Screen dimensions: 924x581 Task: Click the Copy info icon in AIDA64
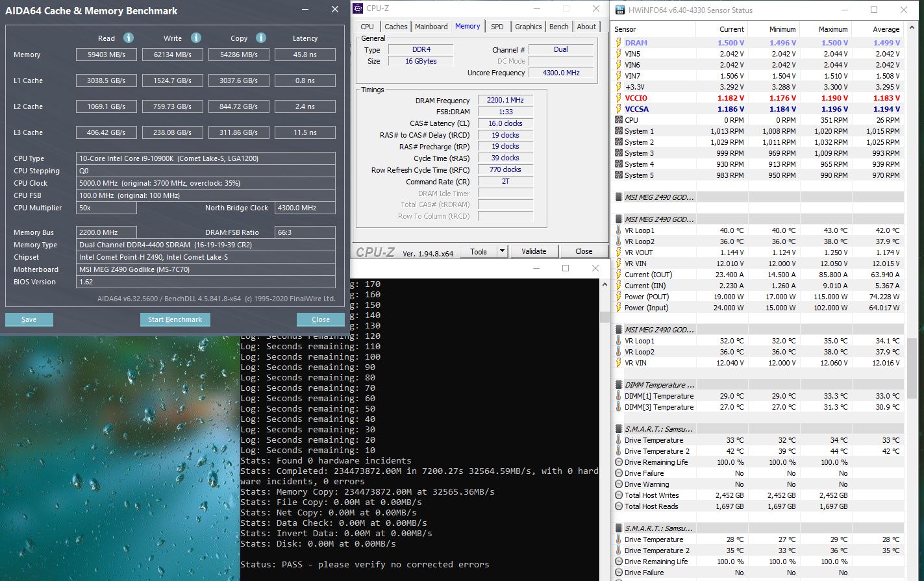click(x=261, y=38)
